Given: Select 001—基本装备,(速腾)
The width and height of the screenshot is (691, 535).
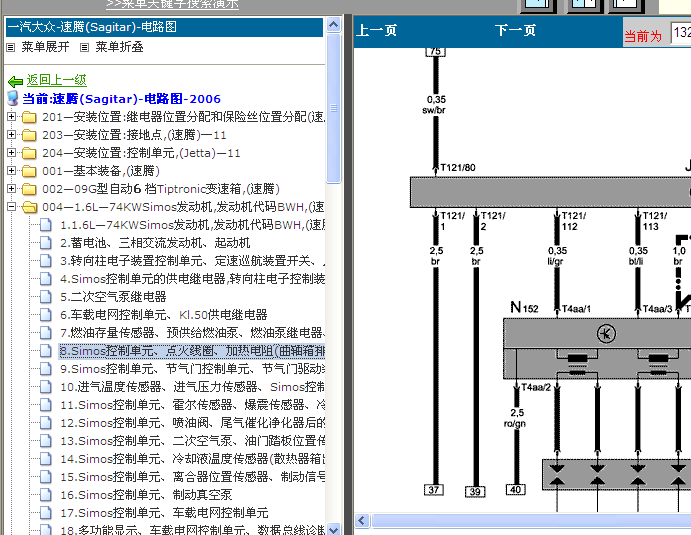Looking at the screenshot, I should tap(101, 171).
